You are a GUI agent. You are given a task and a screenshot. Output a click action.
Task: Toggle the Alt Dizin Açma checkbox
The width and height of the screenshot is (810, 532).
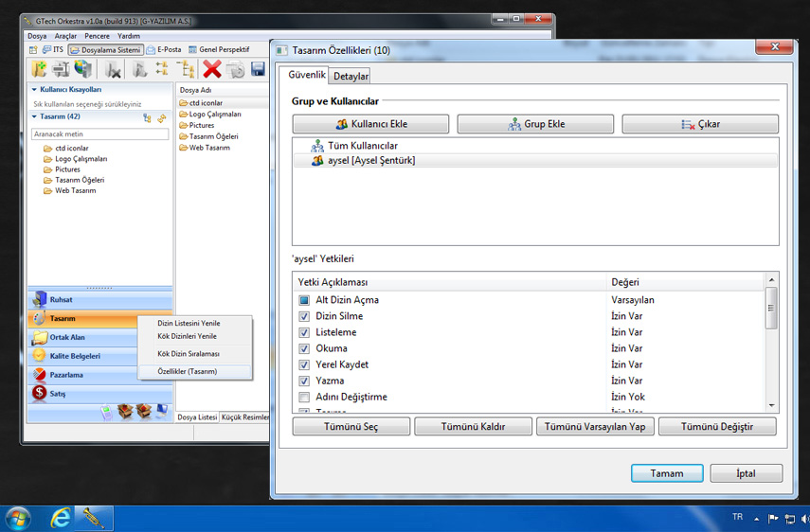(x=304, y=300)
